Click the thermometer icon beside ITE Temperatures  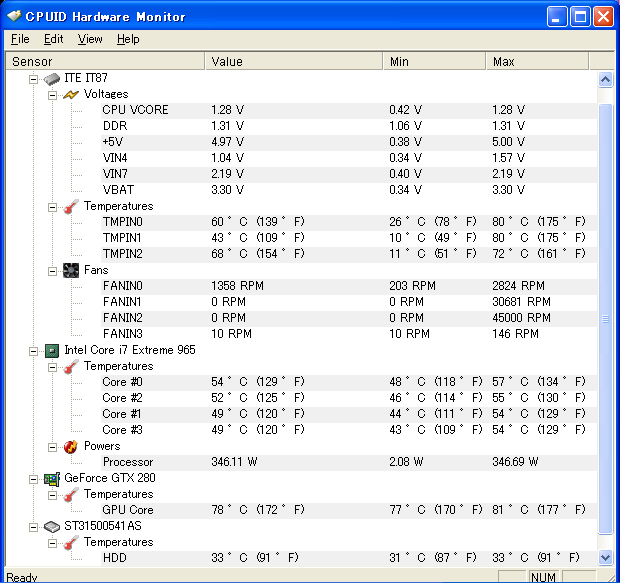(70, 206)
